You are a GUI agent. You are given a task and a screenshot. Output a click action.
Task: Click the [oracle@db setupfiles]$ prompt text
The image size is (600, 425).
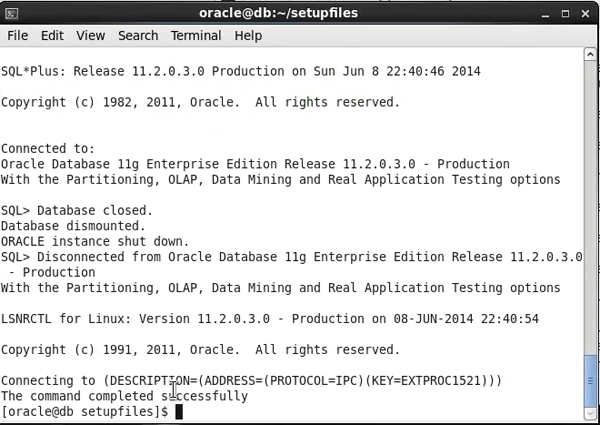pos(85,412)
